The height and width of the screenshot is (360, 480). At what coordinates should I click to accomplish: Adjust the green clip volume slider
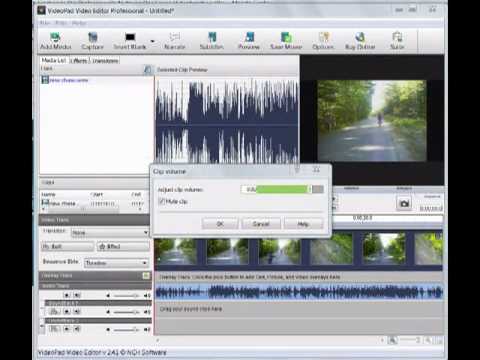(282, 189)
